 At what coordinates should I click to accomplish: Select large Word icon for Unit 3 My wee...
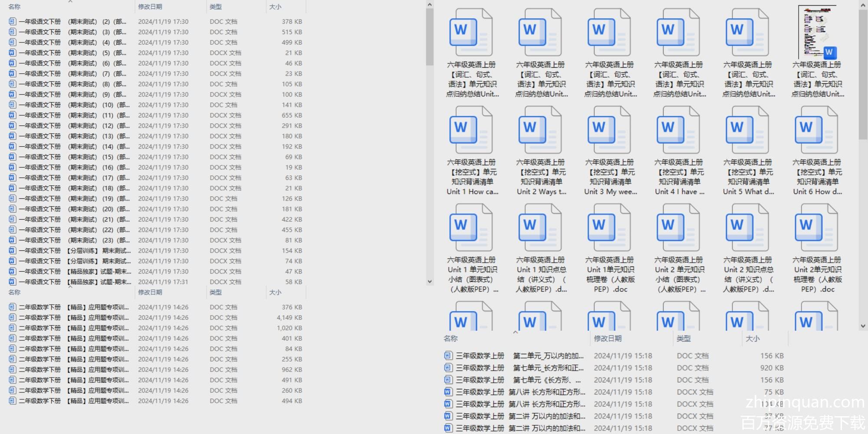tap(609, 130)
